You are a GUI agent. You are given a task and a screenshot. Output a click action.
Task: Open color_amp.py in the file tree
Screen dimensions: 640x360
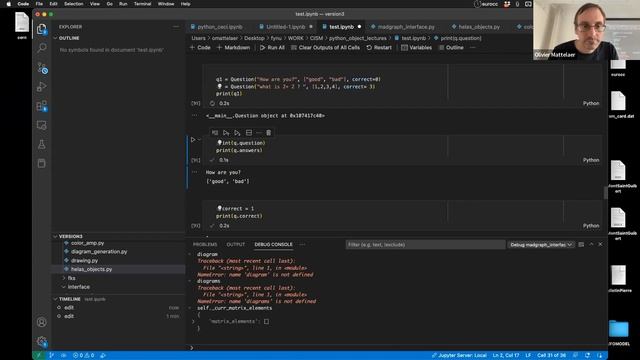point(87,243)
